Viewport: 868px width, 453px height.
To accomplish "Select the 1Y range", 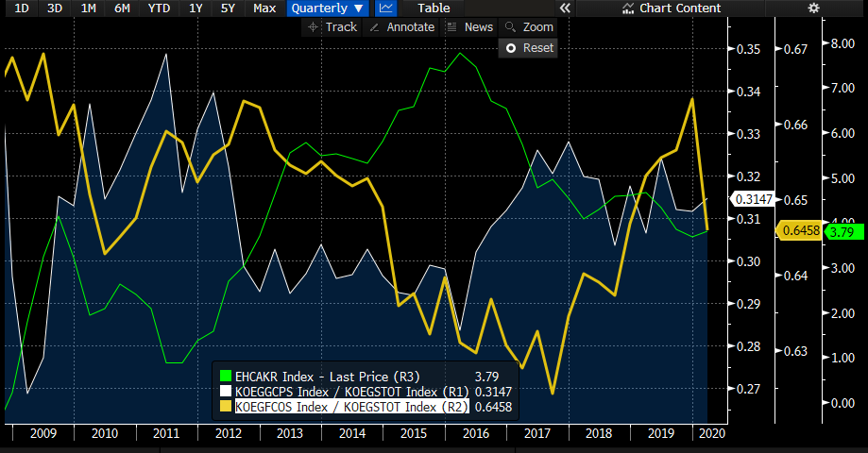I will pyautogui.click(x=196, y=8).
